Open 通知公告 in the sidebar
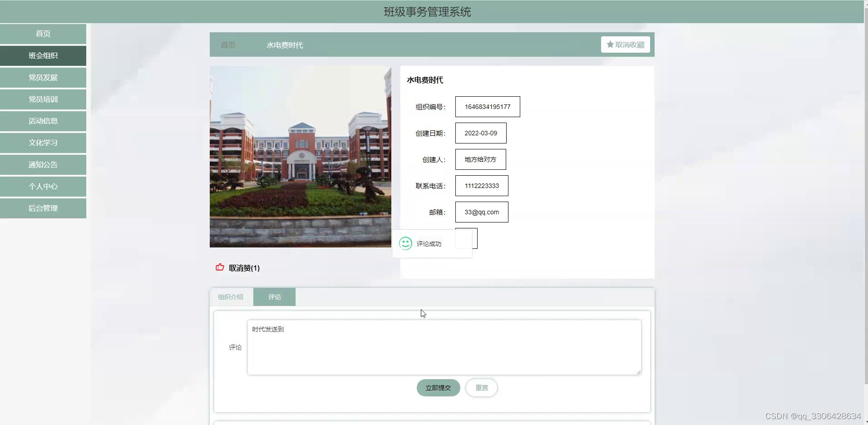868x425 pixels. pos(43,164)
